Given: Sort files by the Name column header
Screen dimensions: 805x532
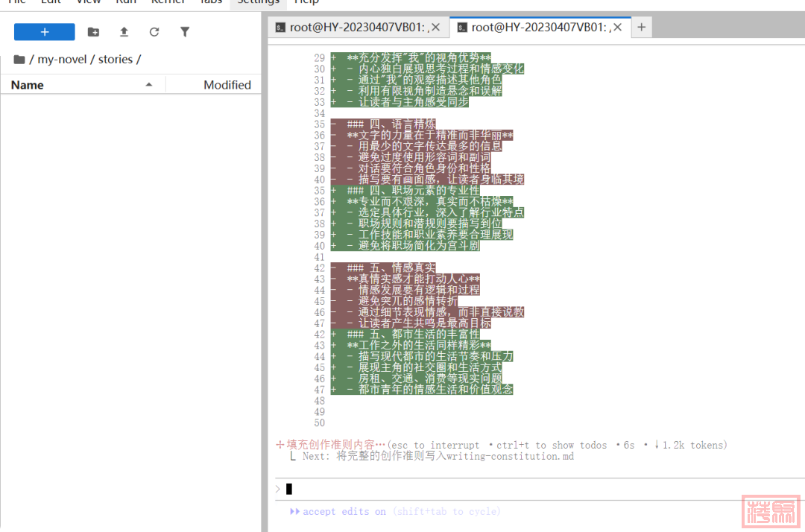Looking at the screenshot, I should point(28,85).
